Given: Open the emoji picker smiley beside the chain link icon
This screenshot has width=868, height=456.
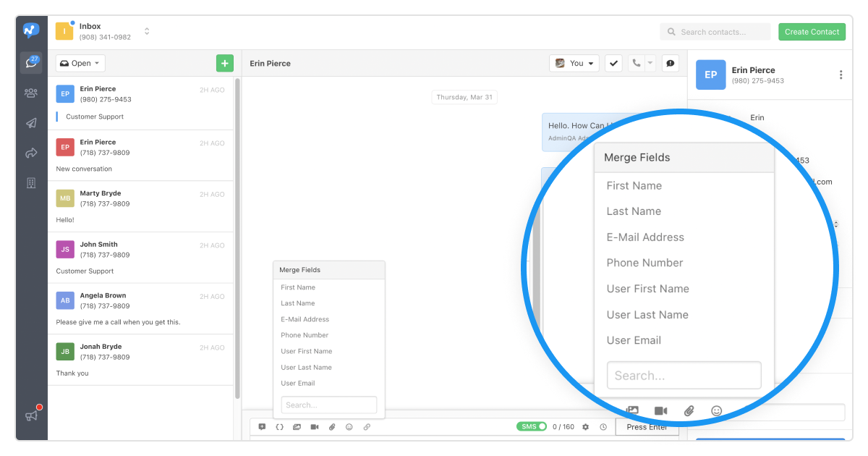Looking at the screenshot, I should [349, 427].
